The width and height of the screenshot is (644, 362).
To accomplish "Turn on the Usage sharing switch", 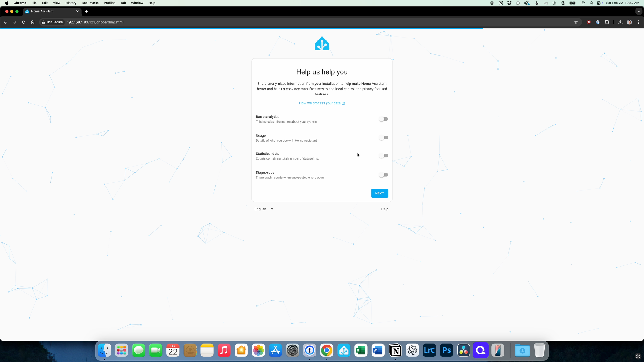I will click(x=384, y=137).
